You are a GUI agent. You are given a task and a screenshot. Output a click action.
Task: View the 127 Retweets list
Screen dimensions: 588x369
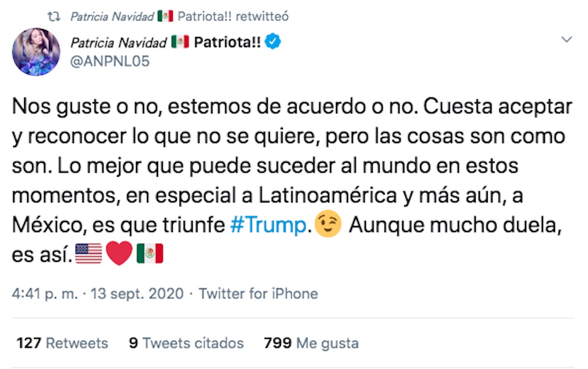click(x=62, y=343)
